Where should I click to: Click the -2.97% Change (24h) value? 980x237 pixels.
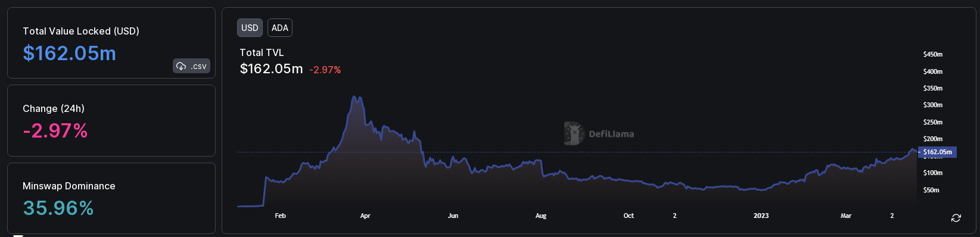pos(55,131)
